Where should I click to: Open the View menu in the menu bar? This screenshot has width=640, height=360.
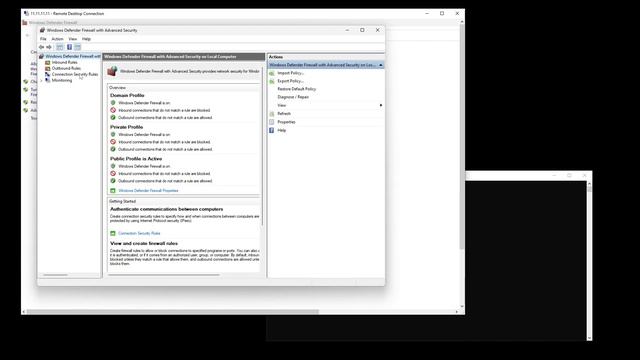coord(73,39)
